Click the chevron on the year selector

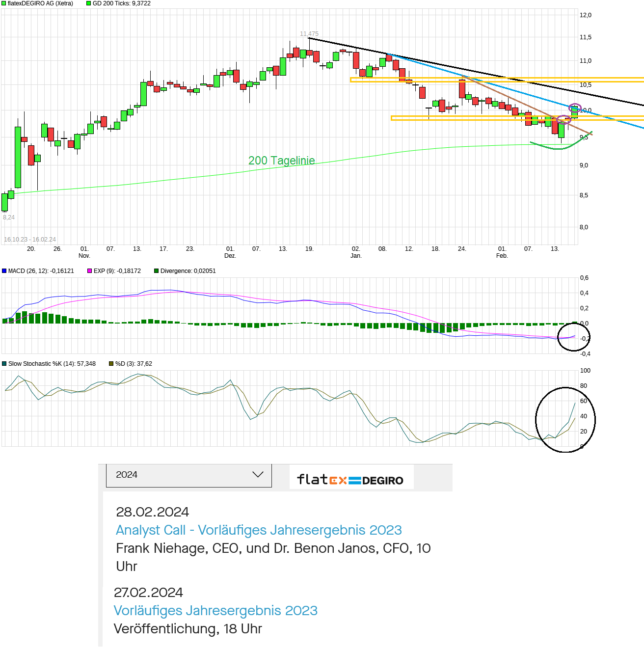tap(257, 475)
